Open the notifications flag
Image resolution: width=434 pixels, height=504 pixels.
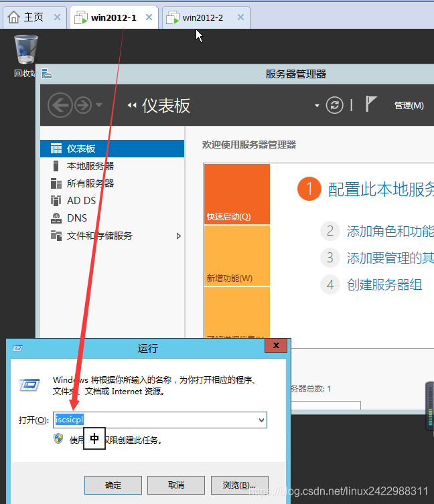click(371, 104)
